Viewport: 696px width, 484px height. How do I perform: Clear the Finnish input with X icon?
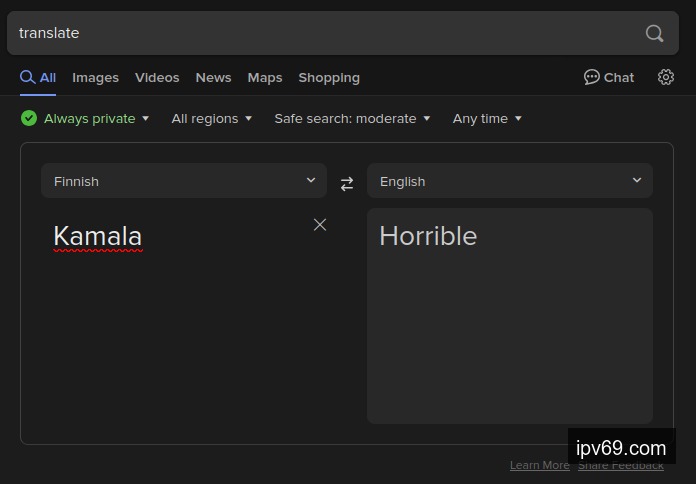click(x=320, y=225)
